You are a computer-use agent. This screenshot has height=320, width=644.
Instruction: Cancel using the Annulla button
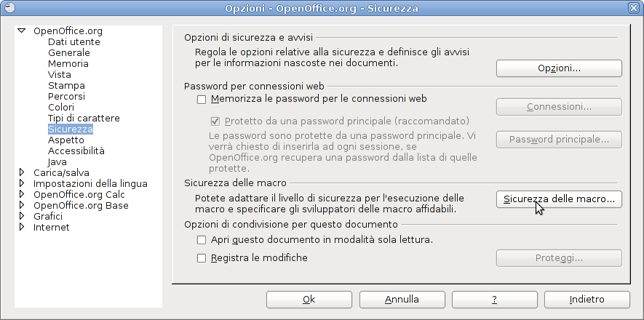tap(402, 300)
